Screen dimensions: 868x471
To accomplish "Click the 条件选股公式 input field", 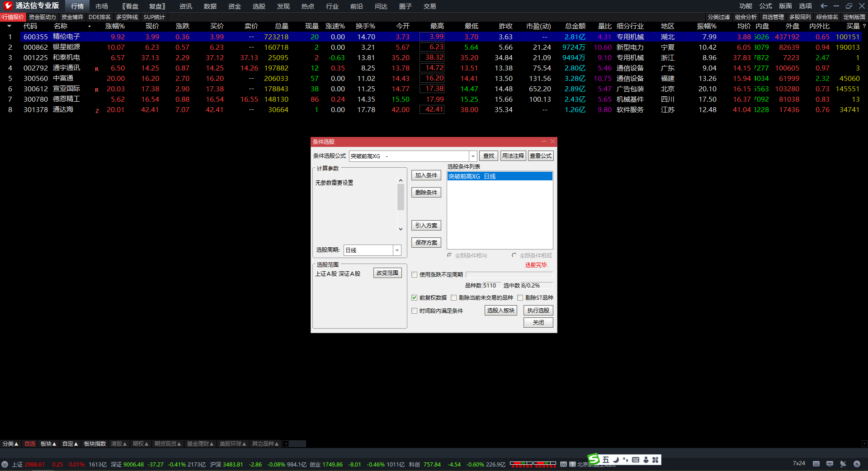I will click(x=409, y=156).
